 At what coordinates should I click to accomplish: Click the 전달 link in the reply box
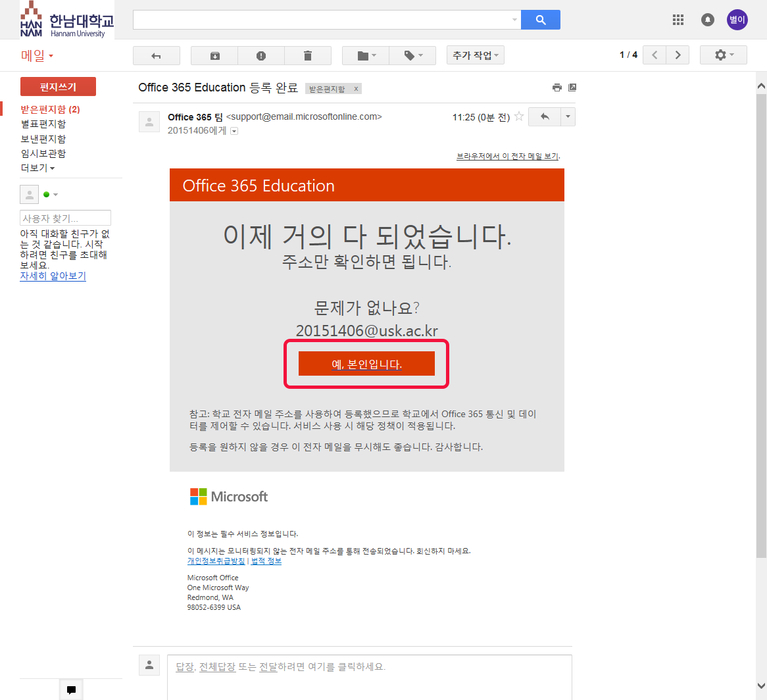tap(268, 666)
